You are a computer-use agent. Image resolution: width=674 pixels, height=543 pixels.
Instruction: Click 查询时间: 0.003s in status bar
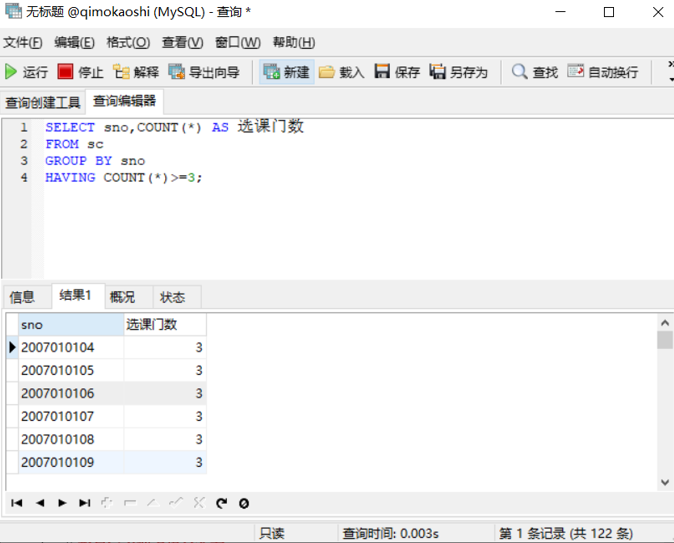click(390, 534)
